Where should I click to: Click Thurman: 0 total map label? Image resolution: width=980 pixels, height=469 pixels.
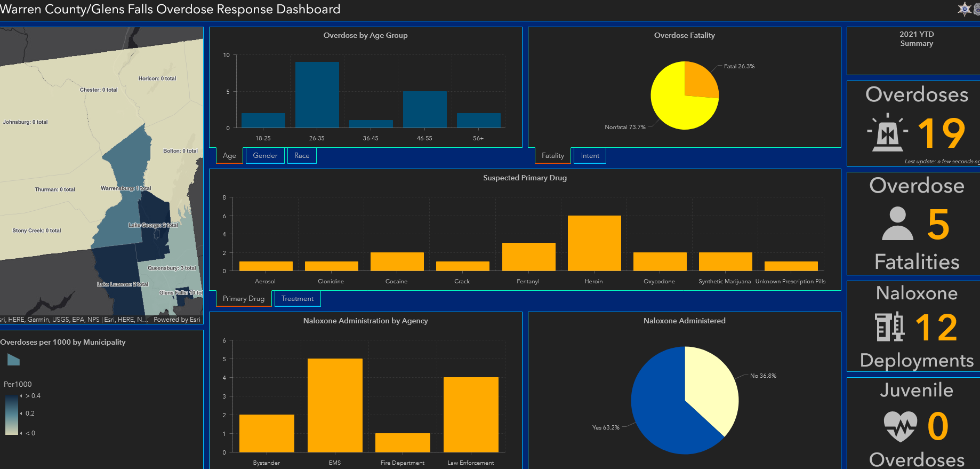click(55, 189)
